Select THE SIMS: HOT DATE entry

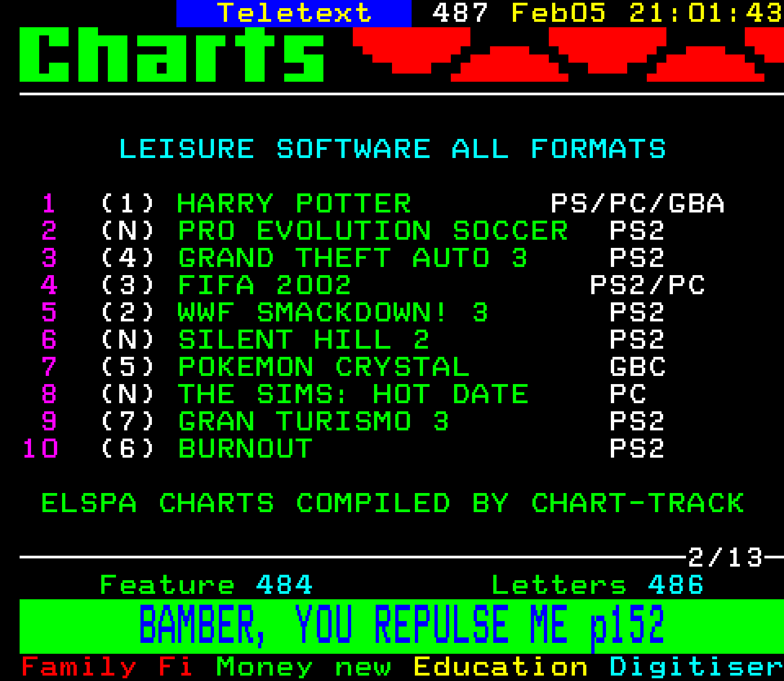(x=353, y=394)
